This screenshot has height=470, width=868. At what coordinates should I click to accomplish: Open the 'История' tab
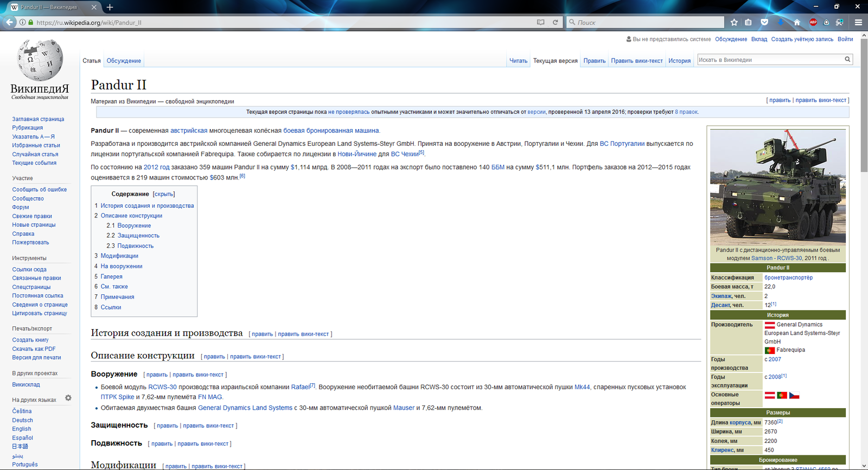(x=679, y=61)
